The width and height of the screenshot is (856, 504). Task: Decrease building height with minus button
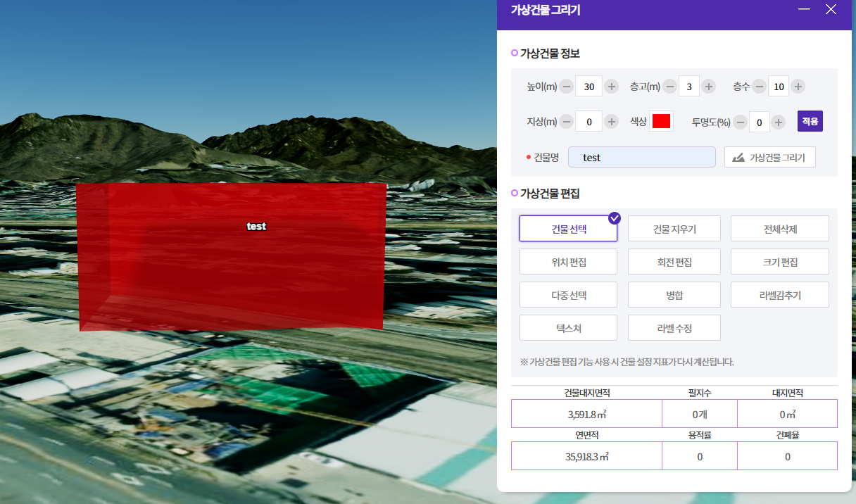pyautogui.click(x=567, y=87)
